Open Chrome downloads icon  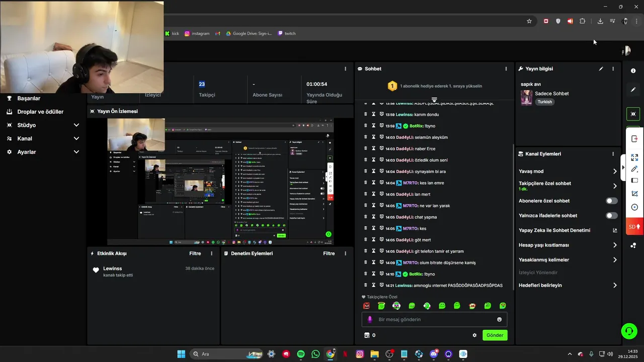pyautogui.click(x=600, y=21)
